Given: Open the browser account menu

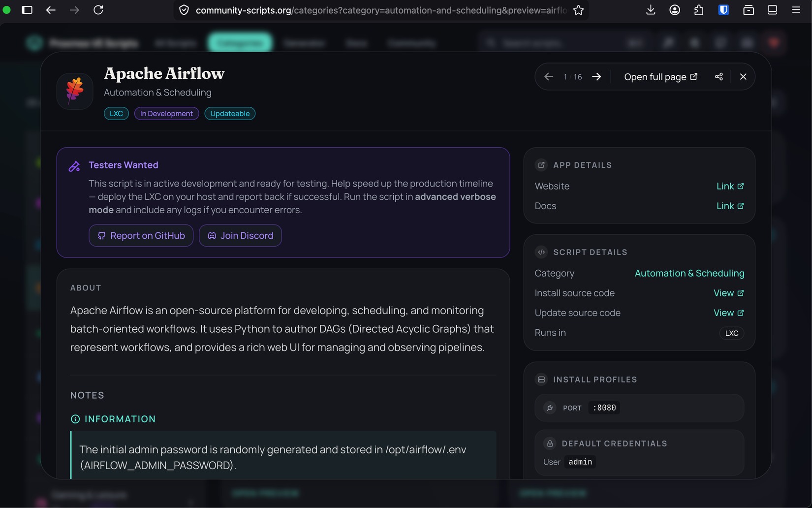Looking at the screenshot, I should 675,10.
